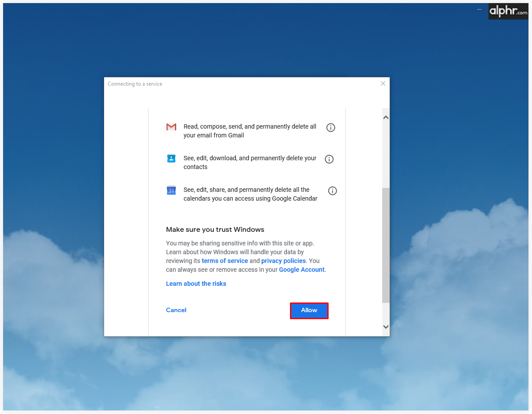Open the privacy policies link
Image resolution: width=532 pixels, height=414 pixels.
[283, 261]
